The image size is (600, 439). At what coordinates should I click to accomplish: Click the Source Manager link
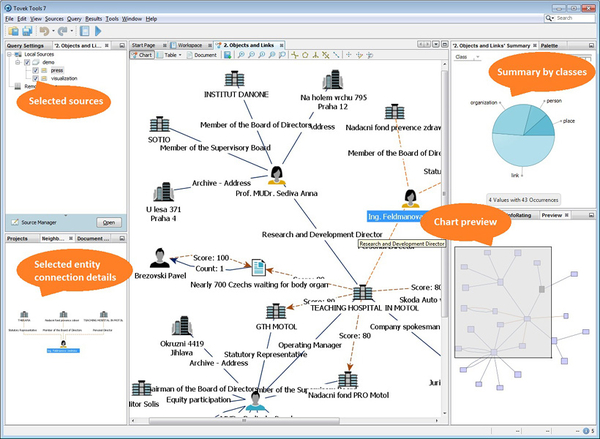pos(39,222)
